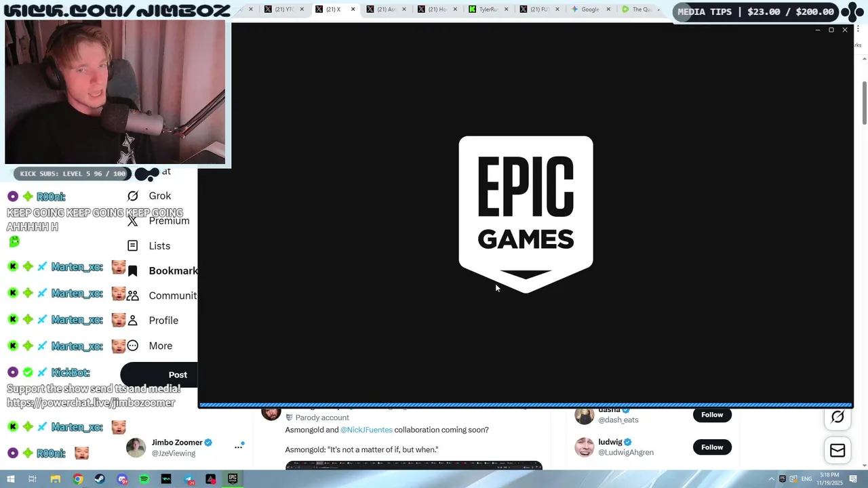
Task: Open Steam from the taskbar
Action: coord(100,479)
